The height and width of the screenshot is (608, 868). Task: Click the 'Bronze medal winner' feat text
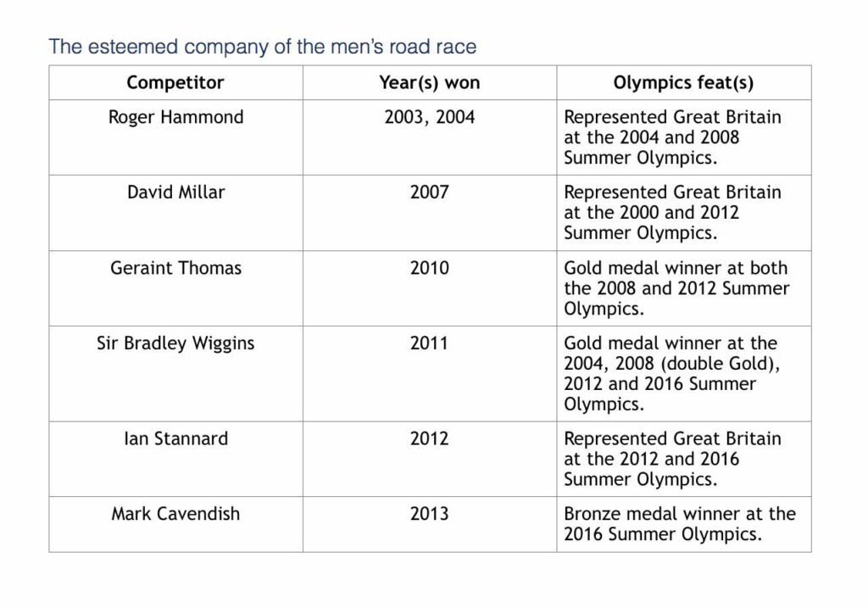click(679, 524)
